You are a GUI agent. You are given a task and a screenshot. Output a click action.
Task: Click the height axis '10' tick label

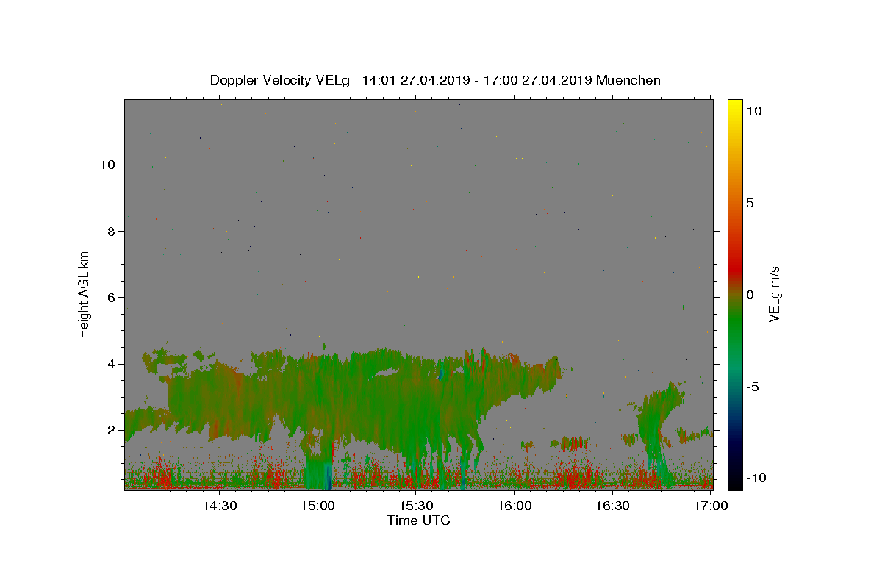(107, 165)
